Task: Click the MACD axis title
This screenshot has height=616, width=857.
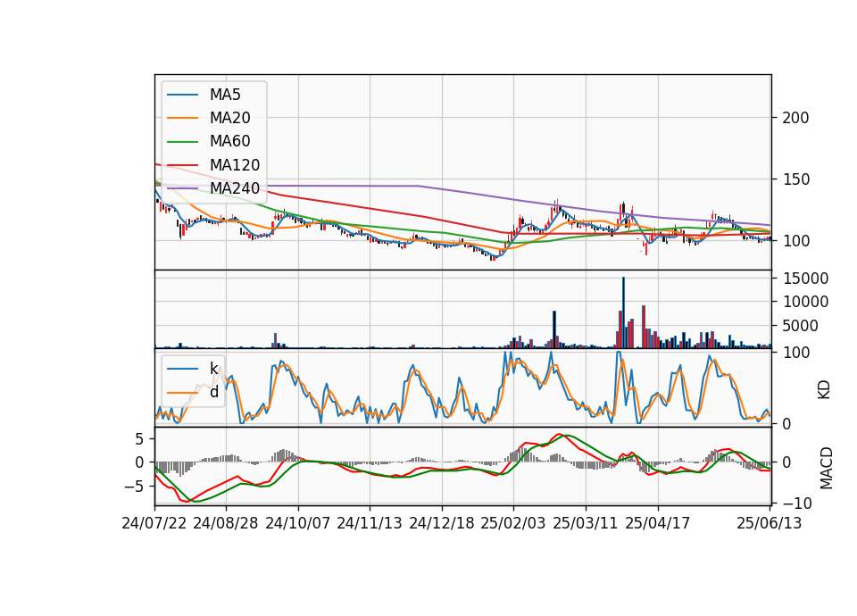Action: (827, 469)
